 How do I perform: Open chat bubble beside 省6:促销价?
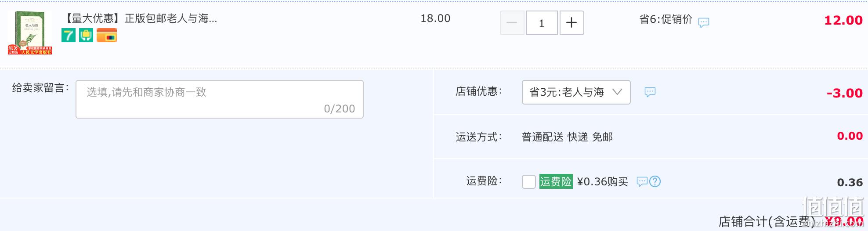(704, 22)
